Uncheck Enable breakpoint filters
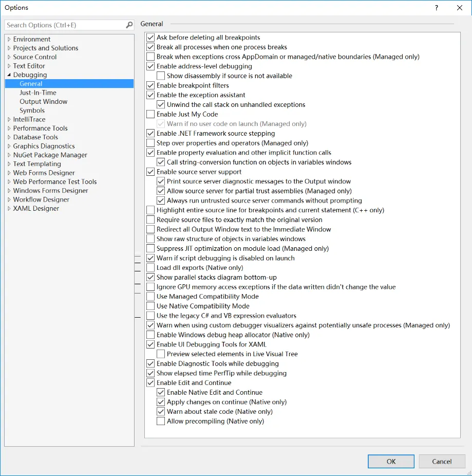 tap(150, 85)
